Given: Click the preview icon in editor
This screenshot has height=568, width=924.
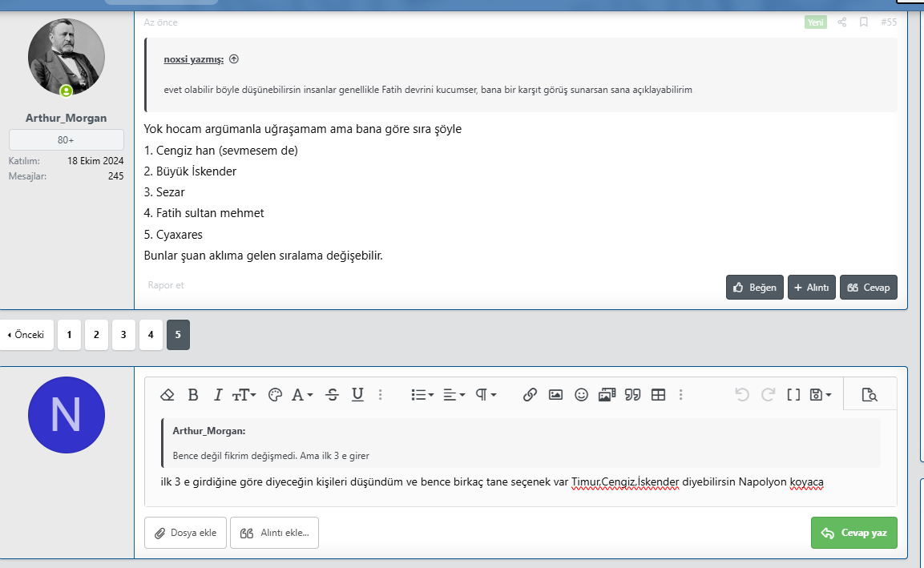Looking at the screenshot, I should coord(870,395).
